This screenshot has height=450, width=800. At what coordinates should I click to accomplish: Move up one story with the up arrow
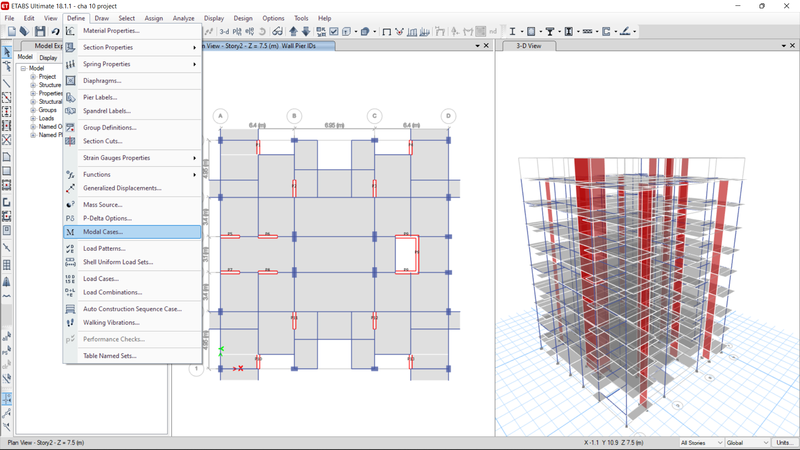(x=293, y=32)
